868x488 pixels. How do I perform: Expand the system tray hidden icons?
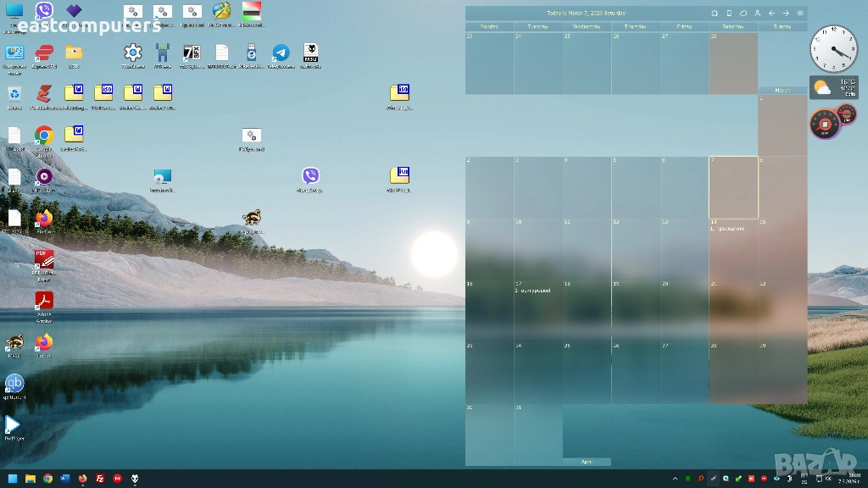point(676,479)
